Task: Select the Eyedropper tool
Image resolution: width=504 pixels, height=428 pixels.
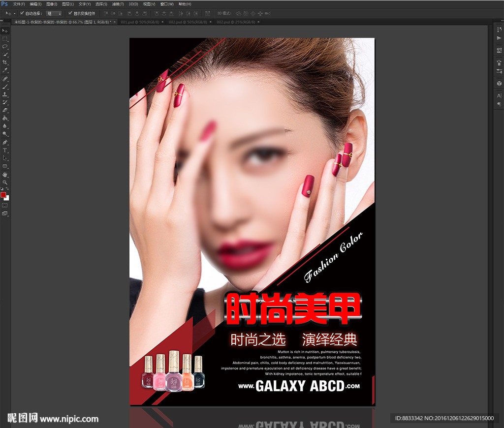Action: 5,70
